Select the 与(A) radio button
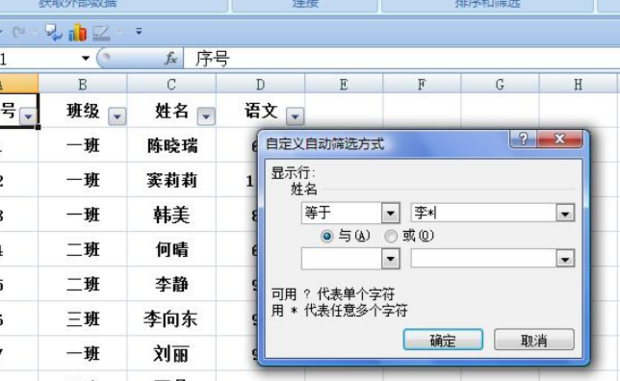 (327, 236)
